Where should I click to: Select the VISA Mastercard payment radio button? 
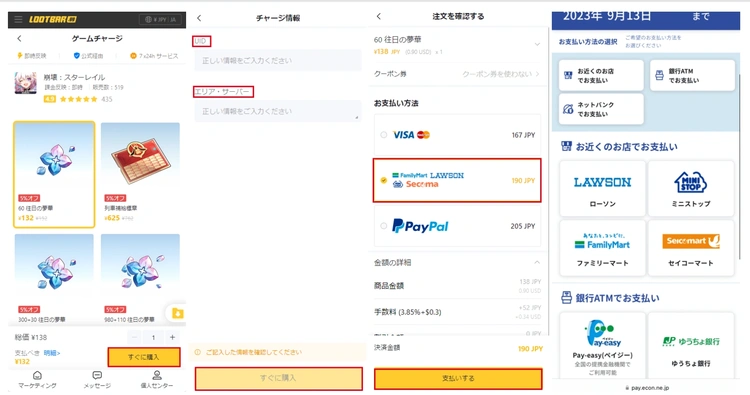384,135
